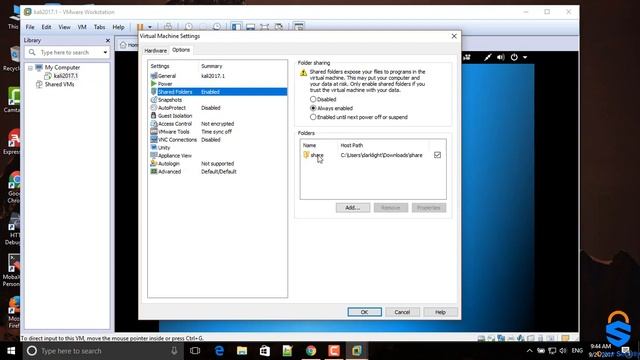This screenshot has width=640, height=360.
Task: Select the Autologin icon
Action: (154, 163)
